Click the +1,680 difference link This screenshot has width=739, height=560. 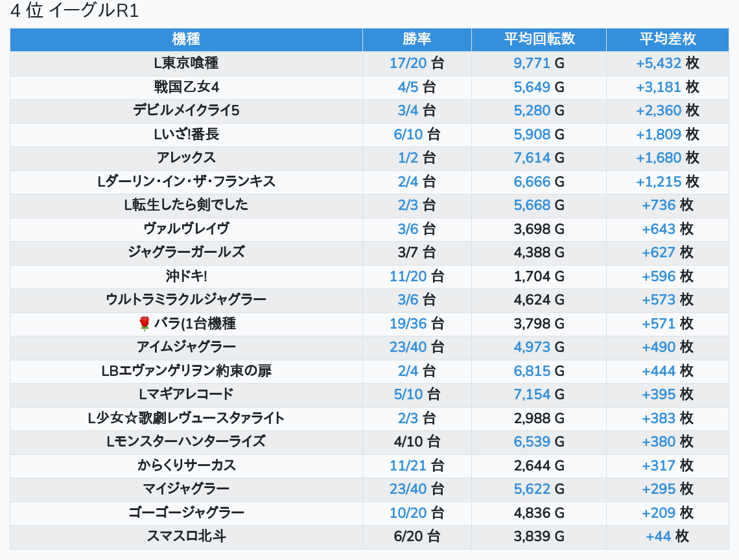tap(659, 157)
